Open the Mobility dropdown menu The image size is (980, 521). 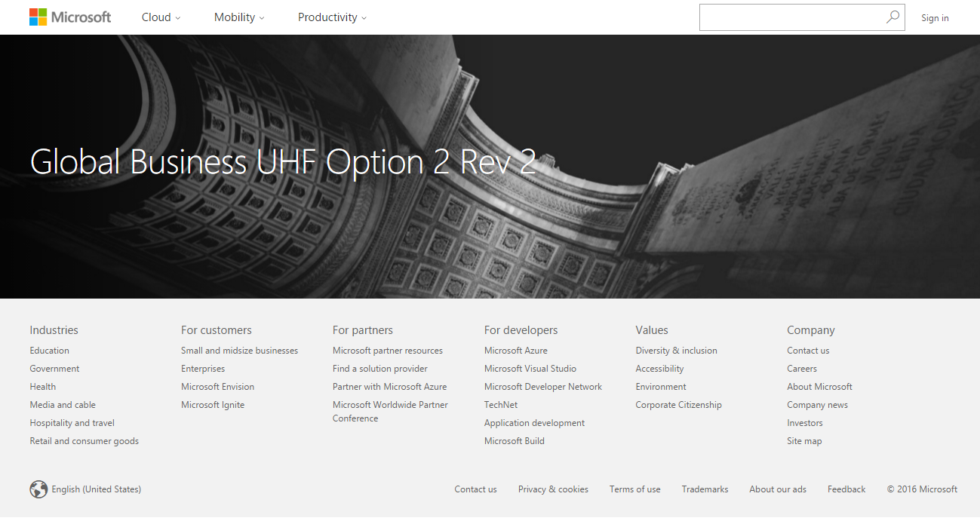coord(239,17)
